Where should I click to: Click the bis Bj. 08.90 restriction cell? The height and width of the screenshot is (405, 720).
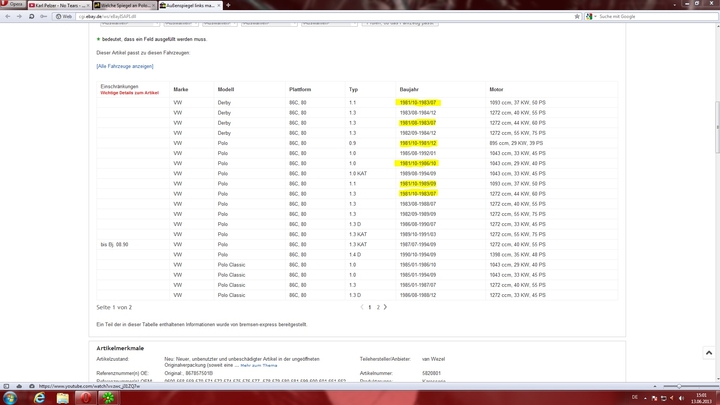tap(114, 244)
